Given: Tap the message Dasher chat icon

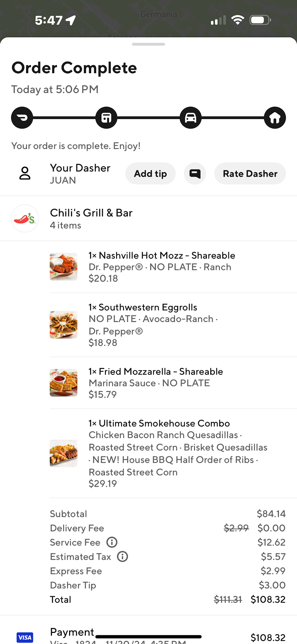Looking at the screenshot, I should 195,173.
